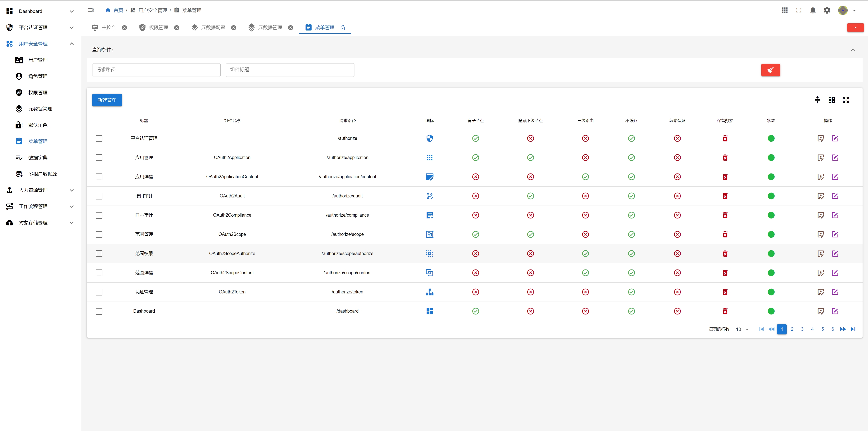The width and height of the screenshot is (868, 431).
Task: Click the 新建菜单 button
Action: tap(107, 100)
